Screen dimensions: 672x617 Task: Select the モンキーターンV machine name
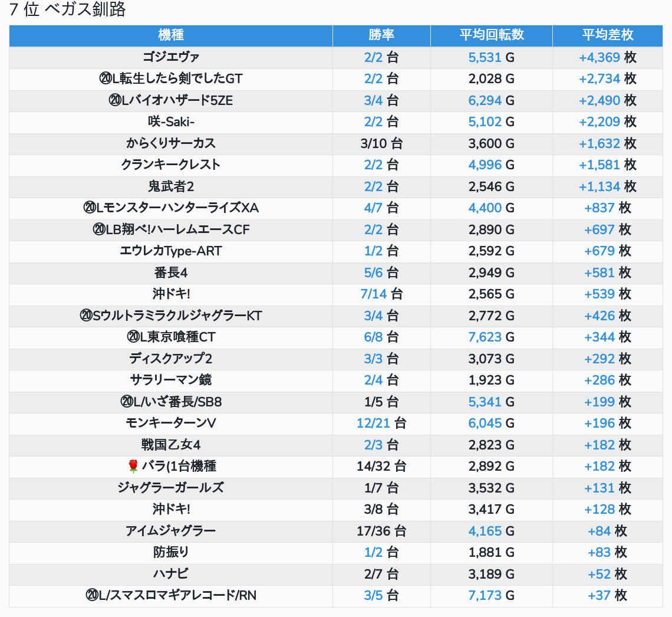(170, 423)
